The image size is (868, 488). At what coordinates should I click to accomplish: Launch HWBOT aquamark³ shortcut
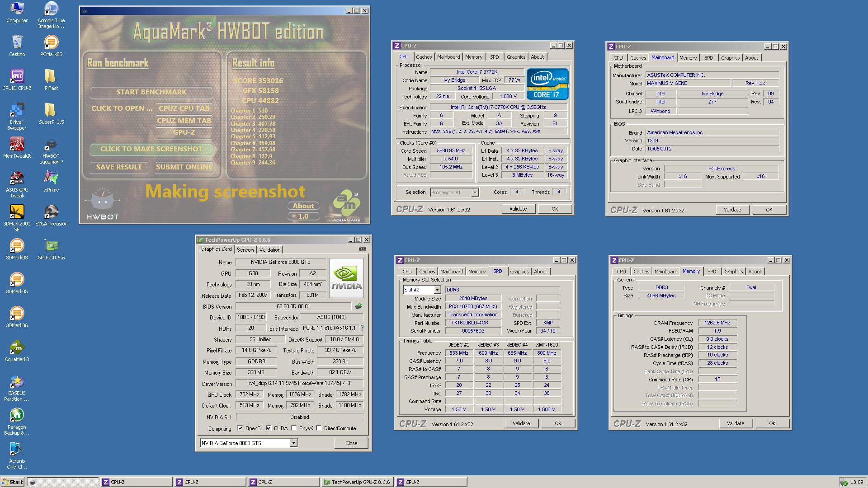point(51,150)
